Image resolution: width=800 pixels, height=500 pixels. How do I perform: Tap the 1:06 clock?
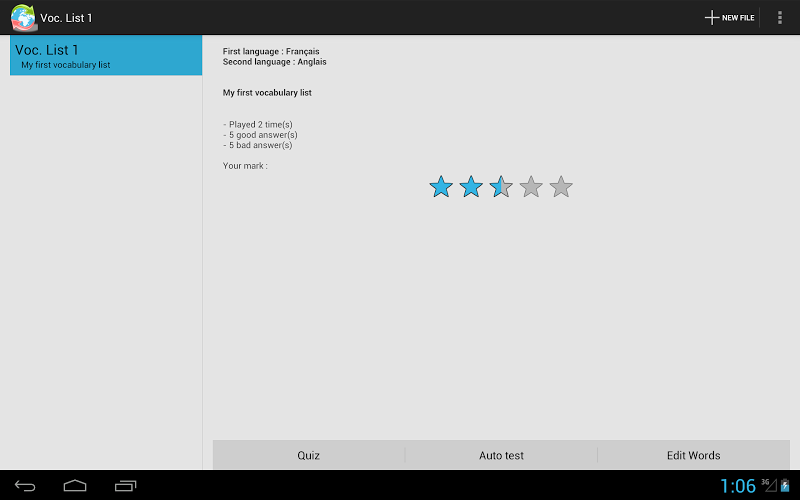(x=738, y=486)
